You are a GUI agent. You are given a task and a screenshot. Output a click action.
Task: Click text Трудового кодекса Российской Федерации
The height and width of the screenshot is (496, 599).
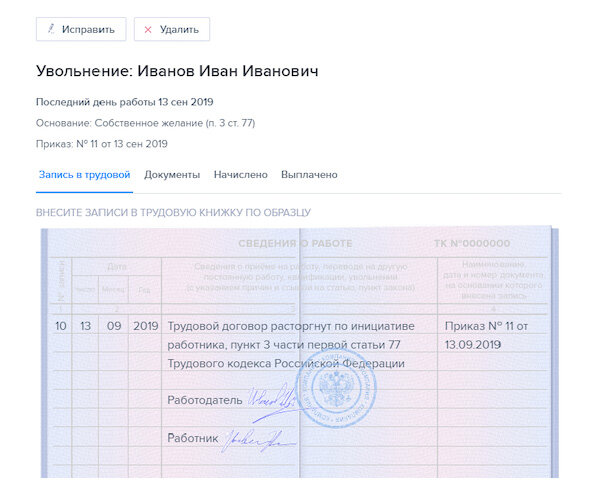pyautogui.click(x=286, y=363)
